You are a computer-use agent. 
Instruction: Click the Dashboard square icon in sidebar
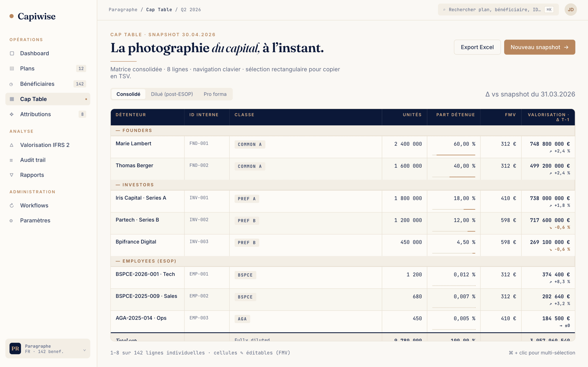(12, 53)
